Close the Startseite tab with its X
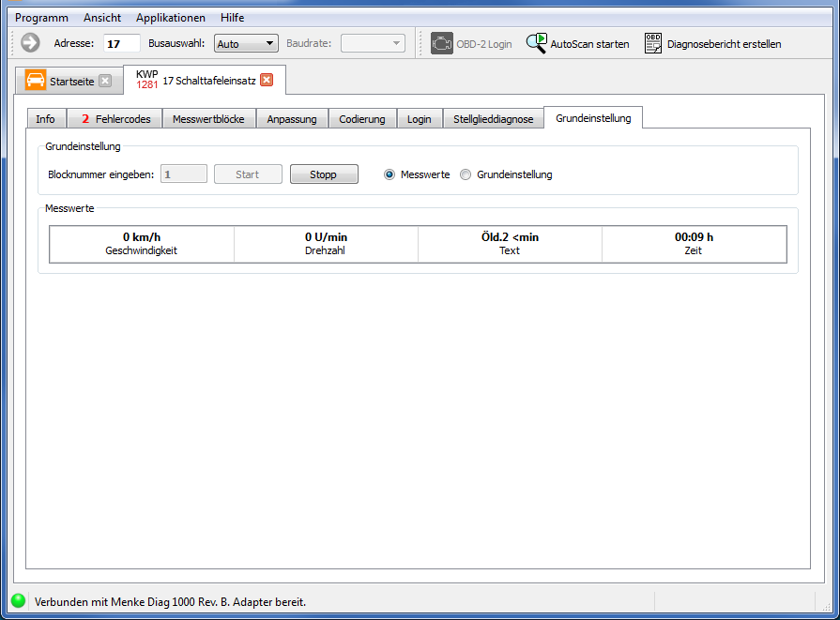This screenshot has width=840, height=620. [x=105, y=81]
